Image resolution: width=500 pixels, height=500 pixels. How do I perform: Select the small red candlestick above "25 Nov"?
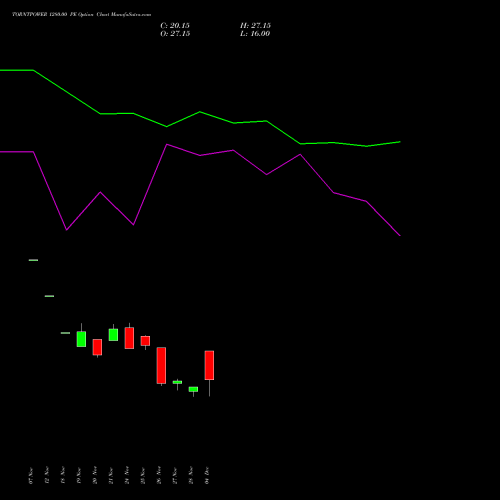tap(145, 341)
